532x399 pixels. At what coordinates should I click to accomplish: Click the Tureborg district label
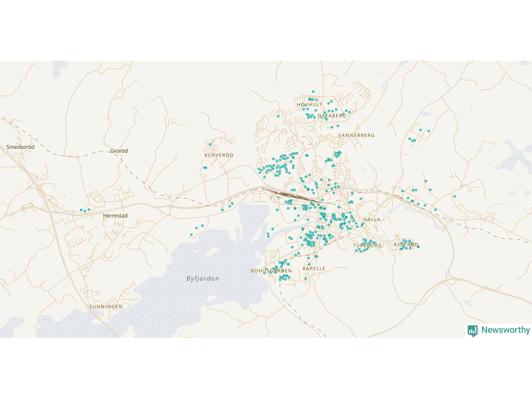(x=367, y=246)
